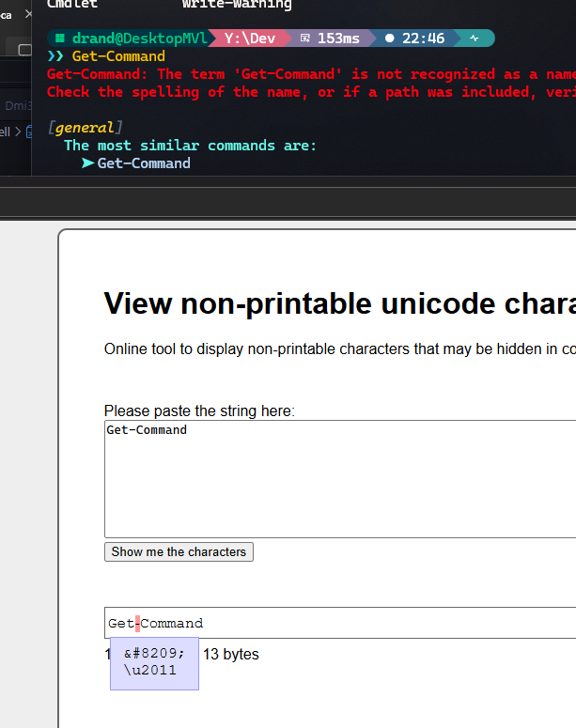Click into the 'Please paste the string here' textarea

pos(340,479)
